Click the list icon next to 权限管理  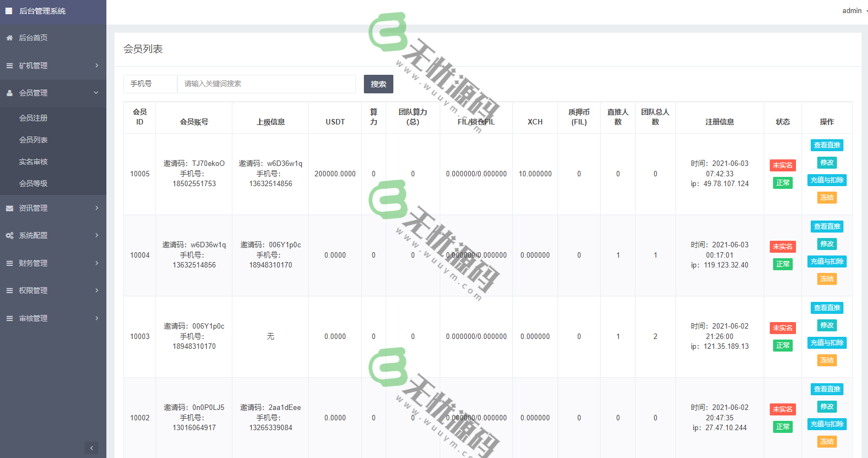click(x=9, y=290)
